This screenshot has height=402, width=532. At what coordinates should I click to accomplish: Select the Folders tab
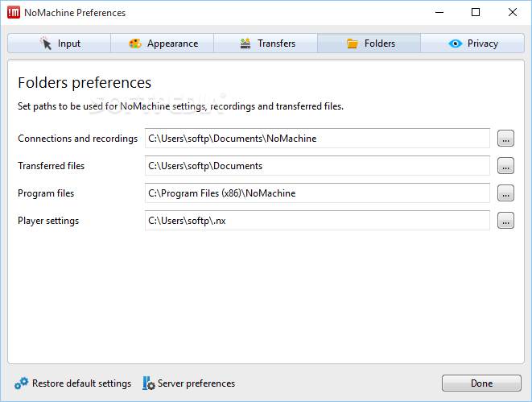(x=369, y=44)
